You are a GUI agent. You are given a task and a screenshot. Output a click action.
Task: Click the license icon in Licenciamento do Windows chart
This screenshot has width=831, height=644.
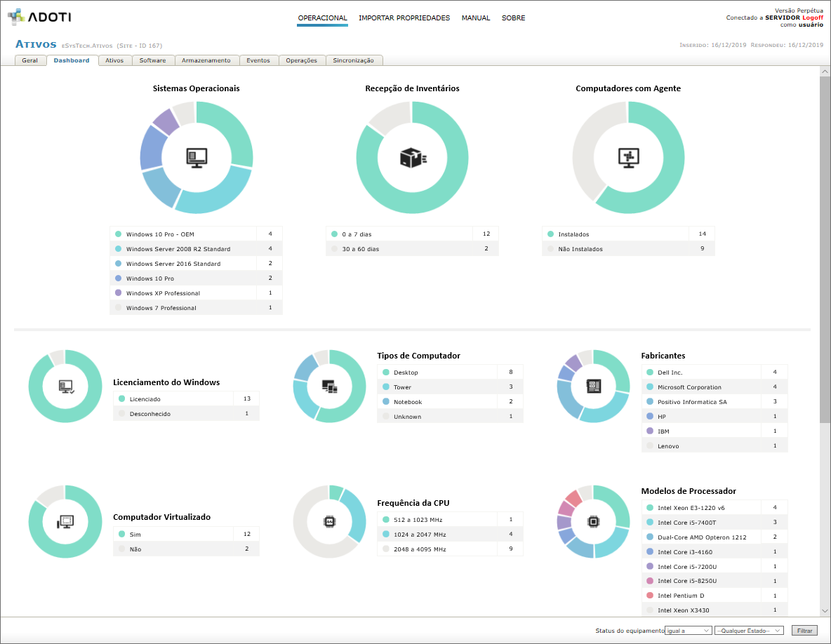66,386
